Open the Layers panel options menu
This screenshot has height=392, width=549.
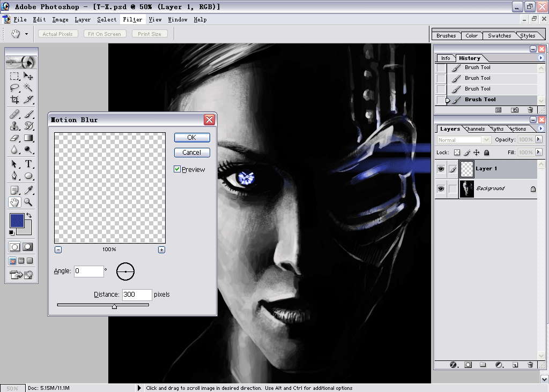[x=540, y=129]
